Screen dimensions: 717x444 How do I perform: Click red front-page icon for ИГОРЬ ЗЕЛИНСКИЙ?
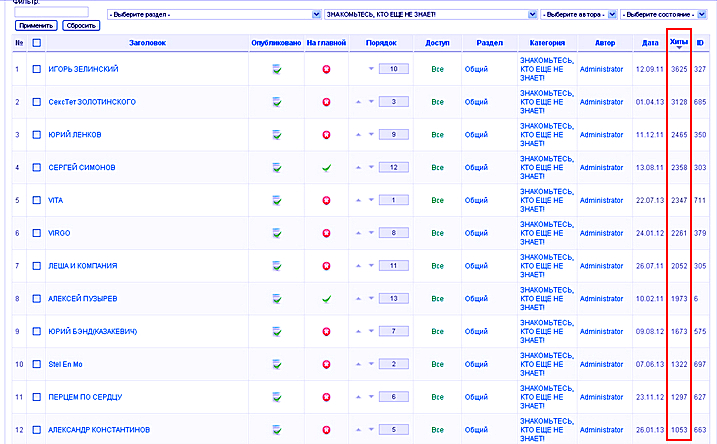[326, 70]
